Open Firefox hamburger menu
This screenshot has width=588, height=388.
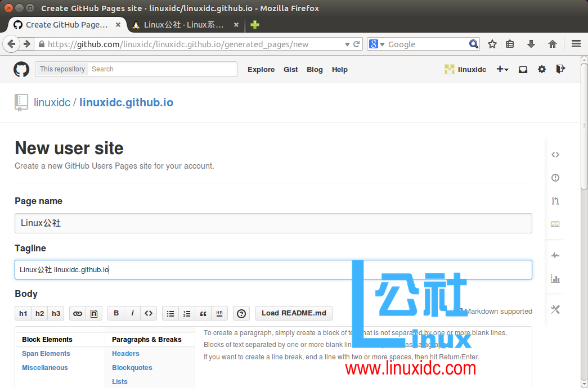(x=576, y=44)
